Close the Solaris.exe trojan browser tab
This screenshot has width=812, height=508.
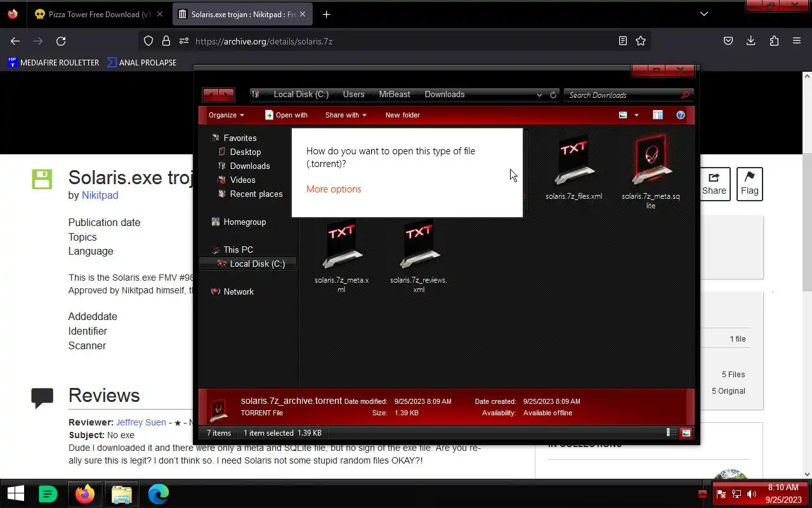[303, 14]
